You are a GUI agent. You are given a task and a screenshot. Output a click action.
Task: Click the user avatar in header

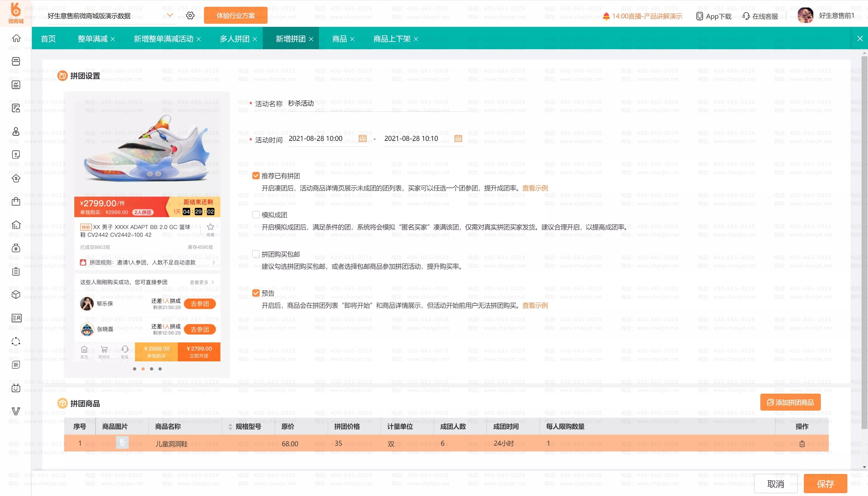pyautogui.click(x=805, y=16)
